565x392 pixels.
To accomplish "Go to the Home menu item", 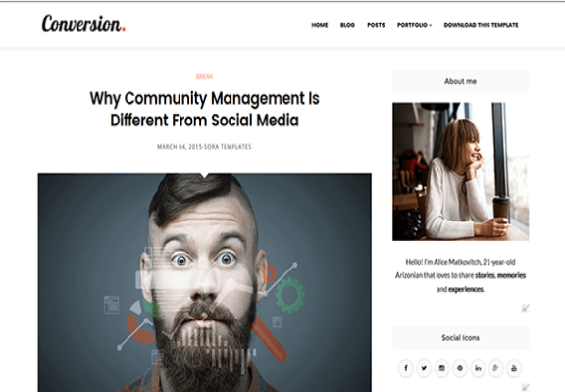I will 320,25.
